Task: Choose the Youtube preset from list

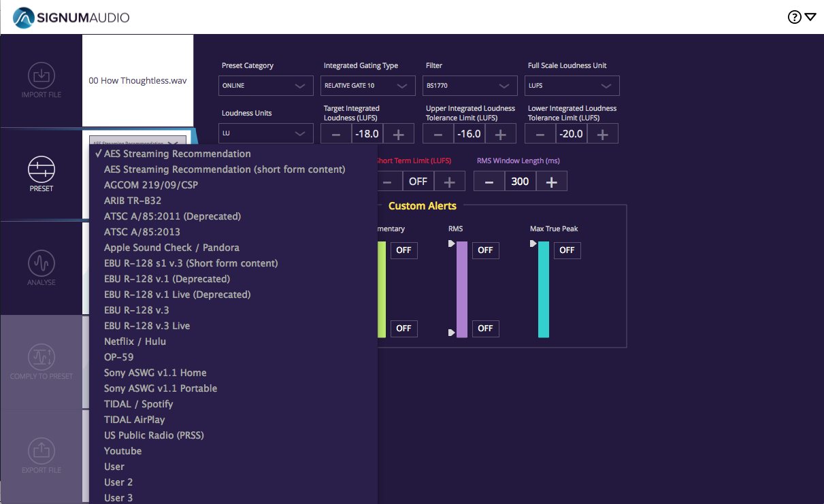Action: coord(123,451)
